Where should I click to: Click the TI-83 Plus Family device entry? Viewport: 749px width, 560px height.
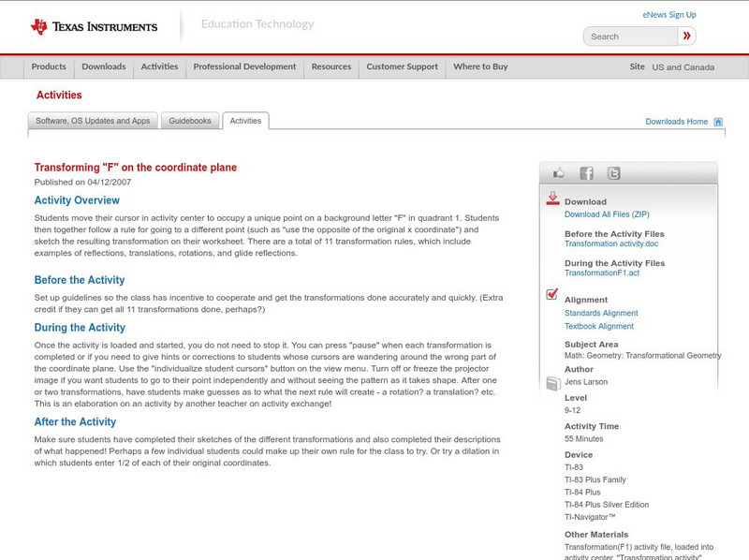click(595, 479)
